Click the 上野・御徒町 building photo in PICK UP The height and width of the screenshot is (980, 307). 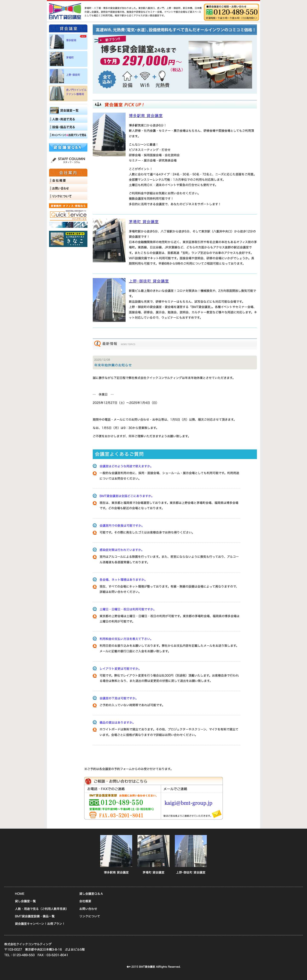click(109, 300)
